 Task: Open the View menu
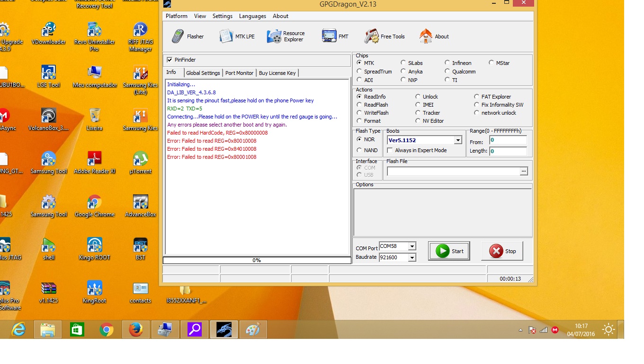pyautogui.click(x=200, y=16)
